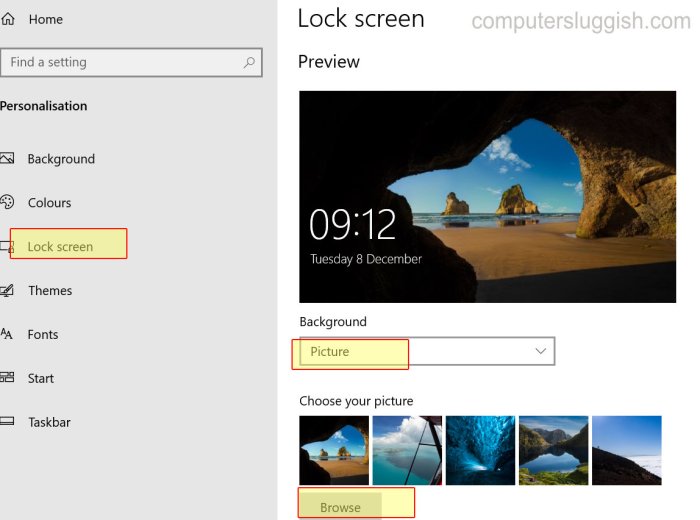Click the Background picture icon
The height and width of the screenshot is (520, 700).
click(7, 158)
